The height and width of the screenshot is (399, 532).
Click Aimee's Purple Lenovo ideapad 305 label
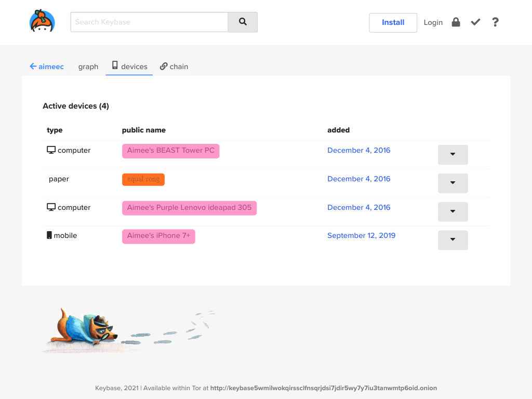(x=189, y=208)
